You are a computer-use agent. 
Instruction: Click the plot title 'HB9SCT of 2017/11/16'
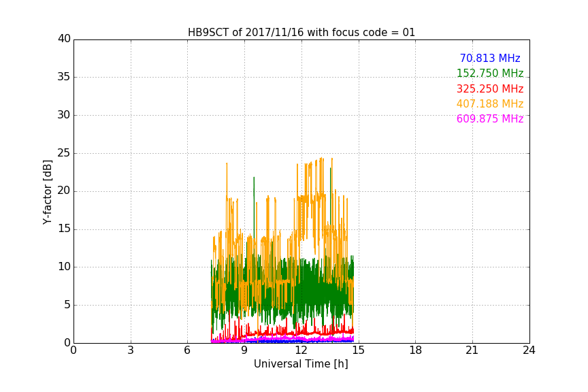tap(301, 32)
